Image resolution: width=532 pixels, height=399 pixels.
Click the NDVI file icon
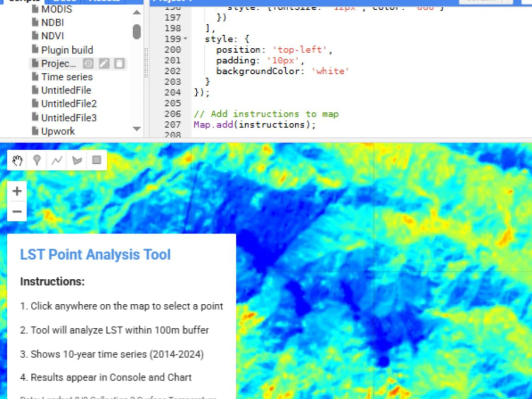pos(35,35)
